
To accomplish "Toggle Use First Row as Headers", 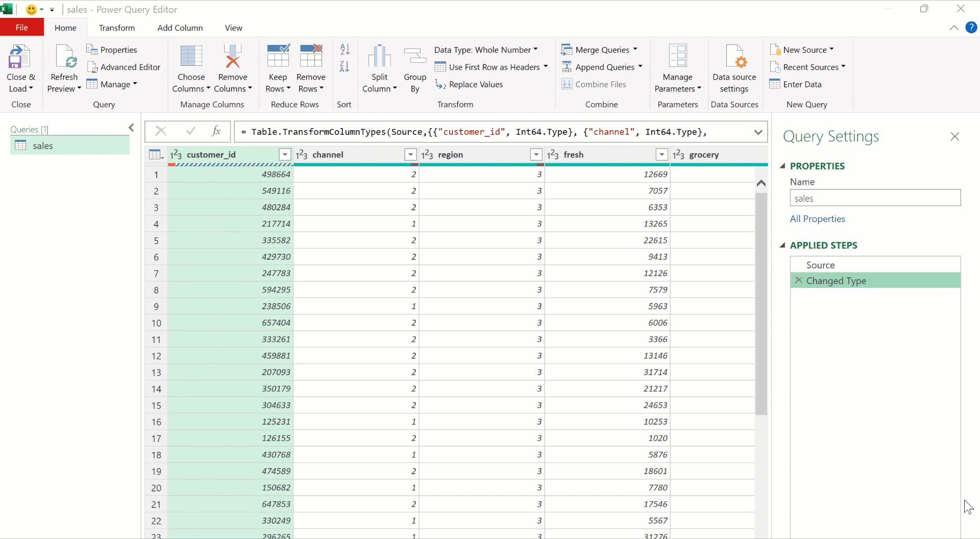I will coord(491,67).
